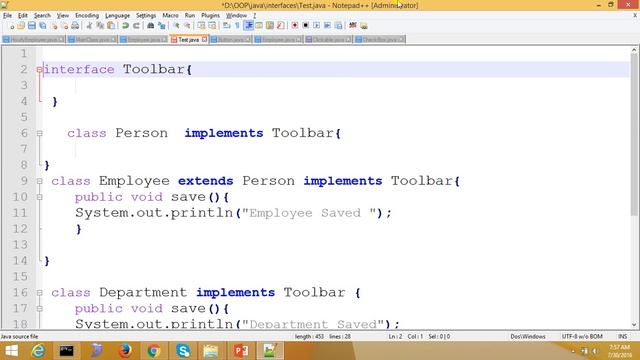Screen dimensions: 640x360
Task: Close the Test.java tab
Action: (x=204, y=39)
